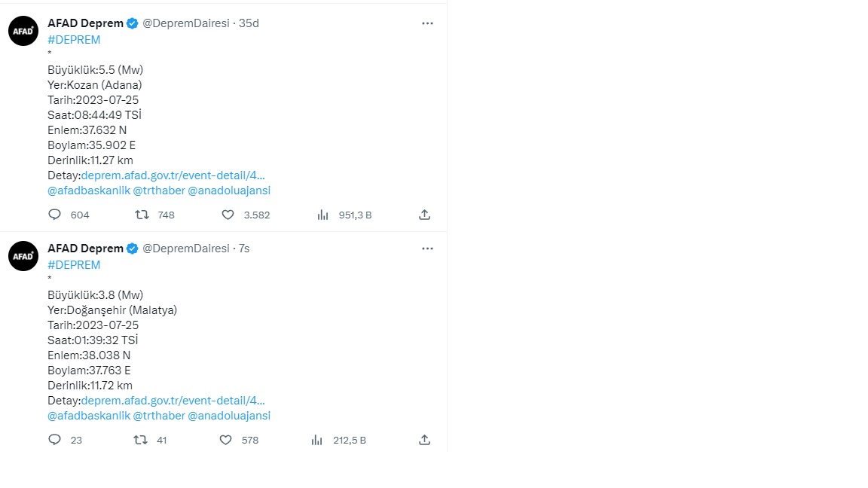Open the event detail link for Kozan
Screen dimensions: 868x488
coord(173,175)
